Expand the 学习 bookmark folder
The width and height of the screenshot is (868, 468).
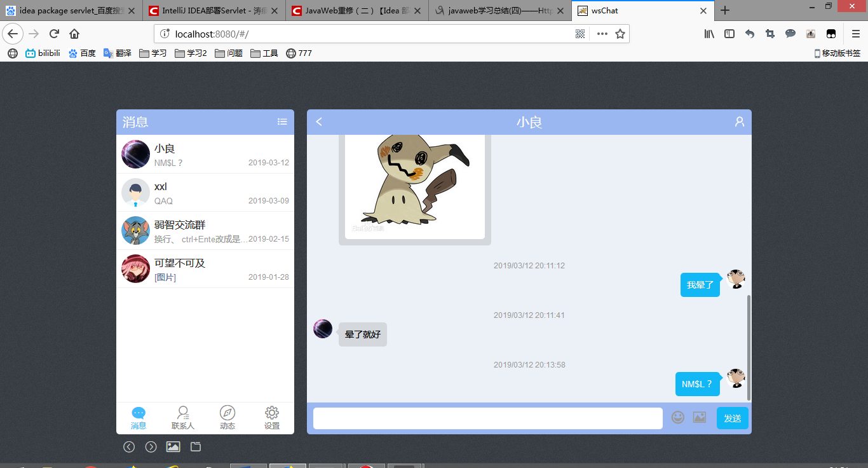(x=153, y=53)
